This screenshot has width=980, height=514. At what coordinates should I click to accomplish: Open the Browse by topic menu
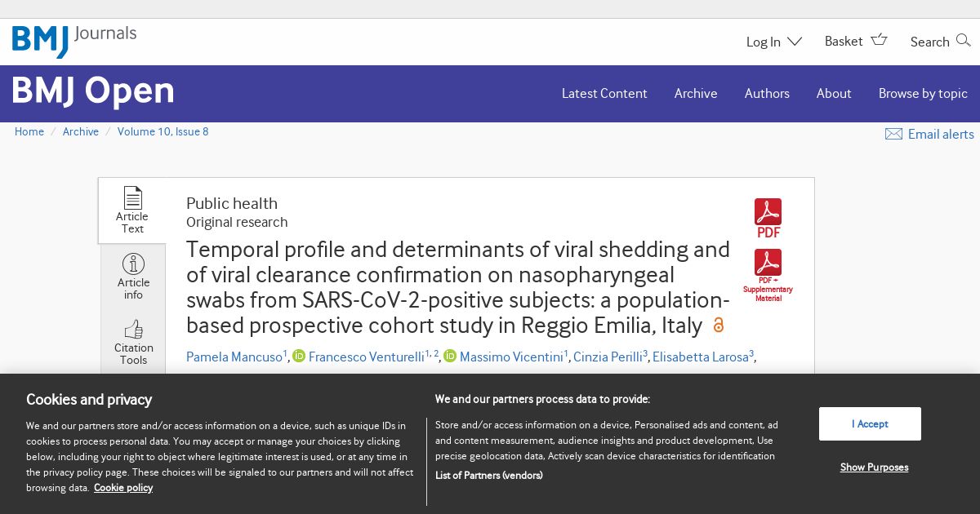click(923, 94)
